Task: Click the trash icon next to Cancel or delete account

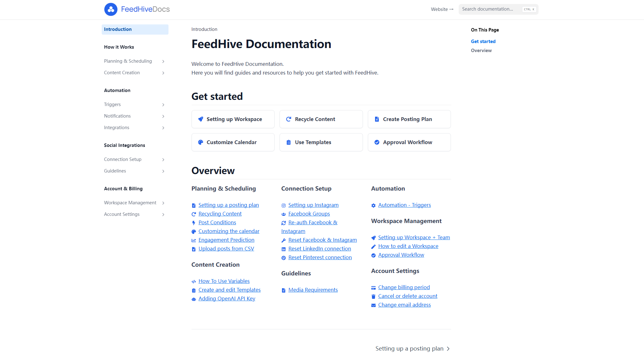Action: point(373,296)
